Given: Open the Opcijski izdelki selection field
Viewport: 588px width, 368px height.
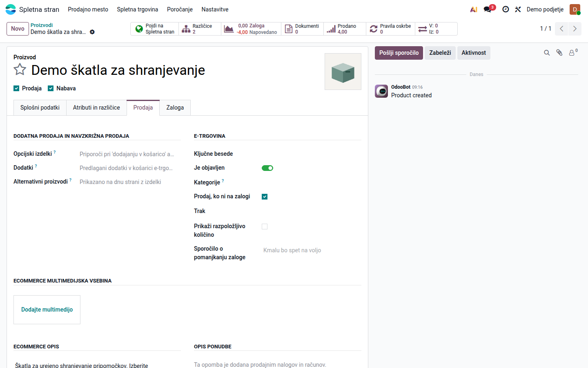Looking at the screenshot, I should pyautogui.click(x=130, y=154).
